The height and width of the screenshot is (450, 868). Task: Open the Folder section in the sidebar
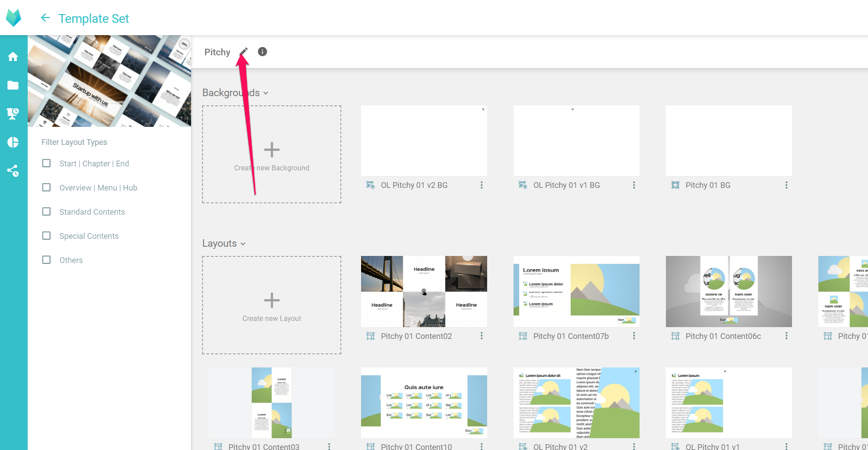tap(13, 85)
